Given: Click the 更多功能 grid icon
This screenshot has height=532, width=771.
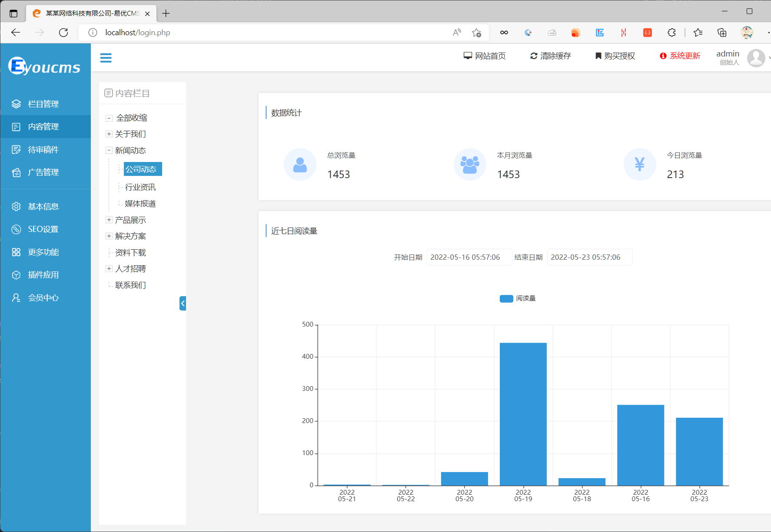Looking at the screenshot, I should tap(16, 252).
